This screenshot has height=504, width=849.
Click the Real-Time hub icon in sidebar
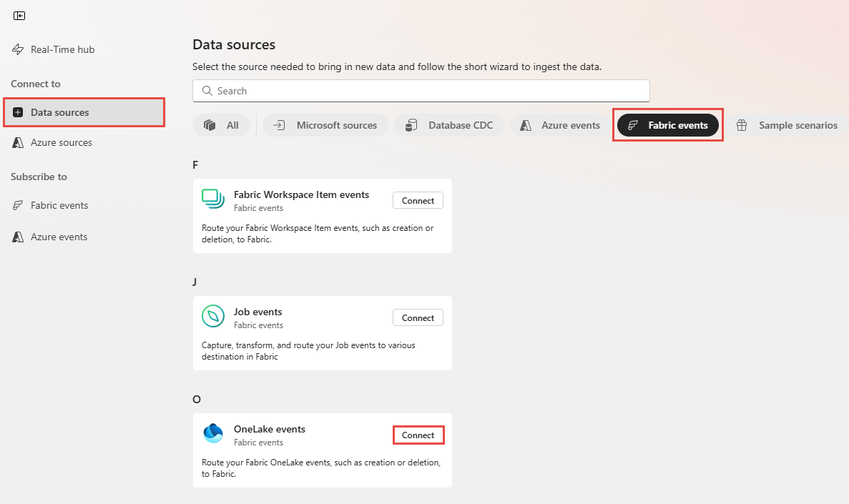coord(17,49)
